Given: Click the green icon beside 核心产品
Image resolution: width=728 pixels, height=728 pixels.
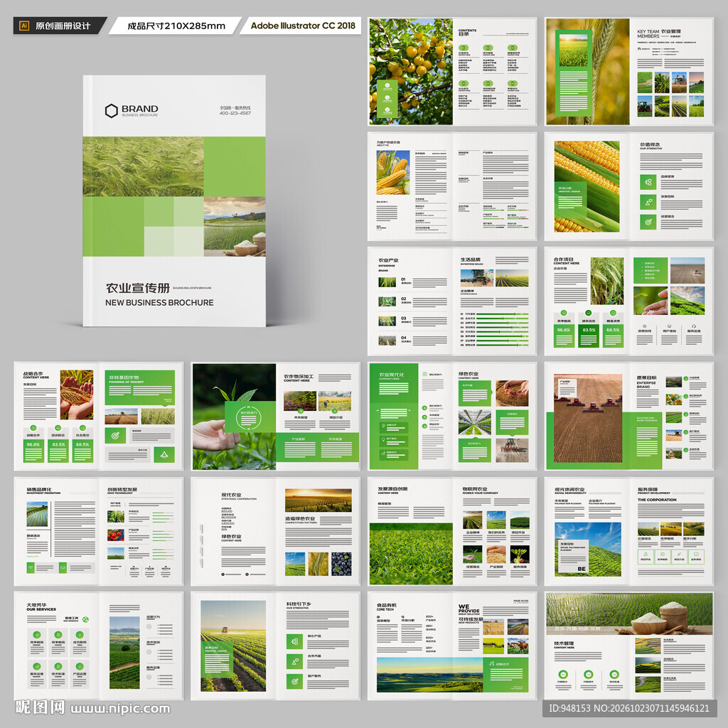Looking at the screenshot, I should (x=294, y=641).
